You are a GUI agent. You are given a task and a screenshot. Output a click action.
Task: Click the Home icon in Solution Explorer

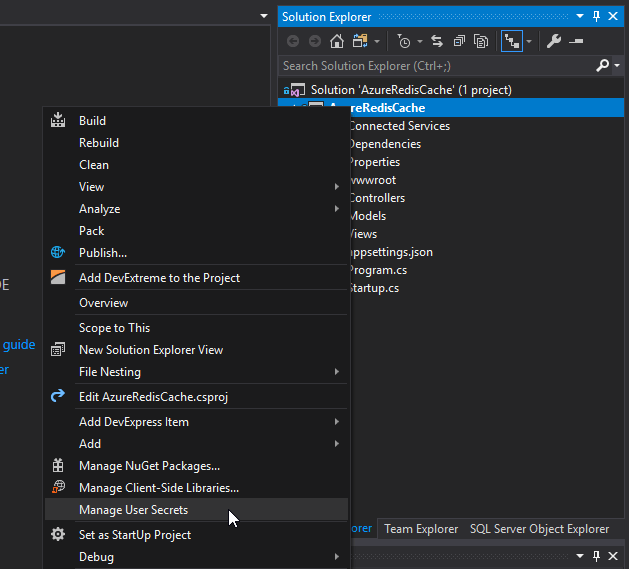336,41
